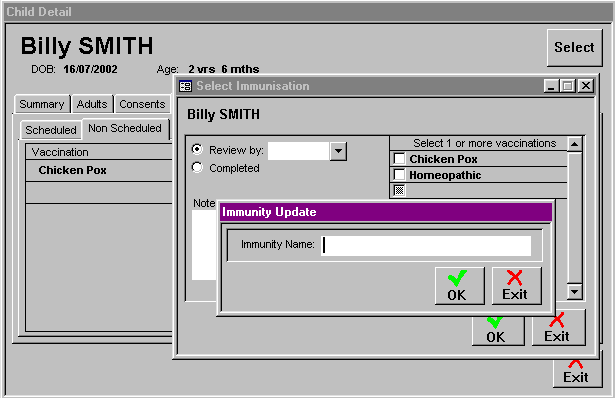This screenshot has height=398, width=615.
Task: Switch to the Summary tab
Action: pyautogui.click(x=42, y=104)
